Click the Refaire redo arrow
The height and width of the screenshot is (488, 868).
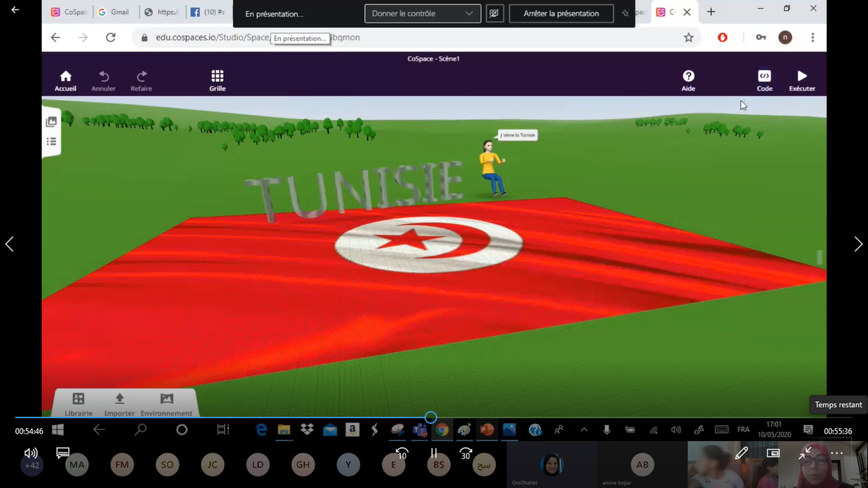pos(141,80)
